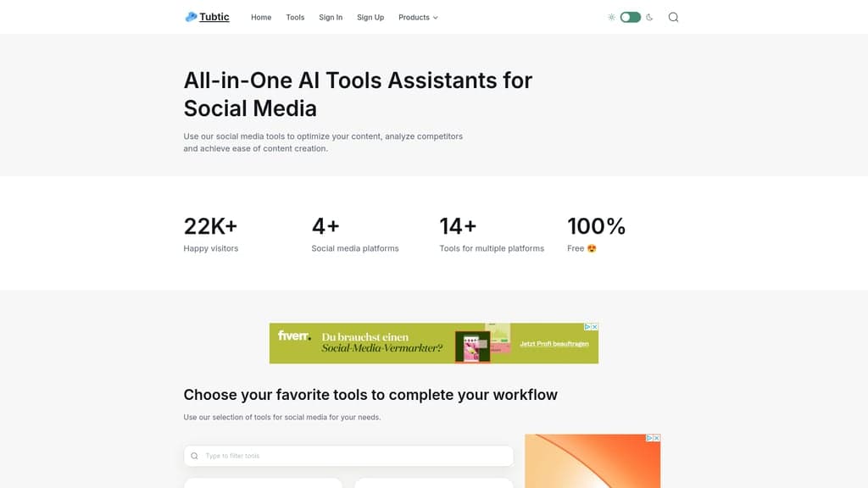Open search via the header magnifier icon
The image size is (868, 488).
pos(673,17)
